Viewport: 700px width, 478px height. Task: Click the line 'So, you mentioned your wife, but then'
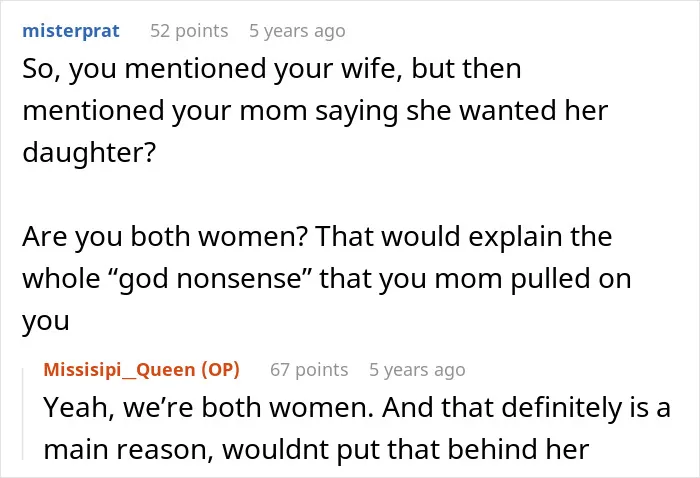272,69
